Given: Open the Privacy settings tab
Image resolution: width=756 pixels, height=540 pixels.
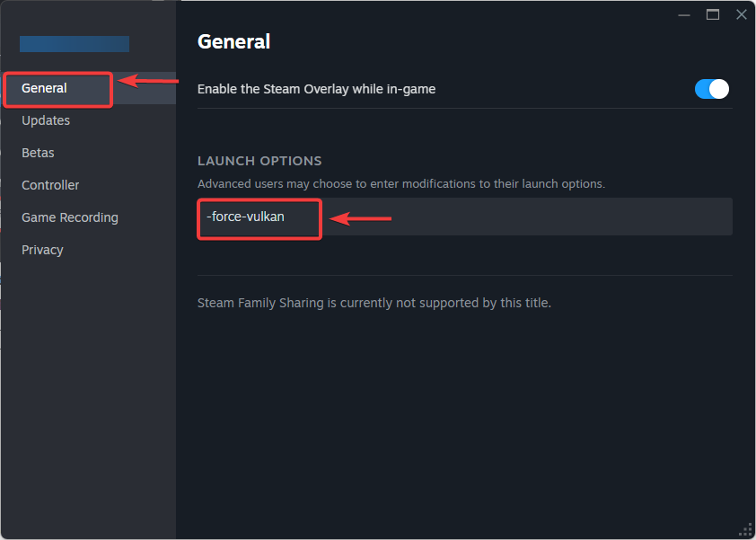Looking at the screenshot, I should [x=42, y=250].
